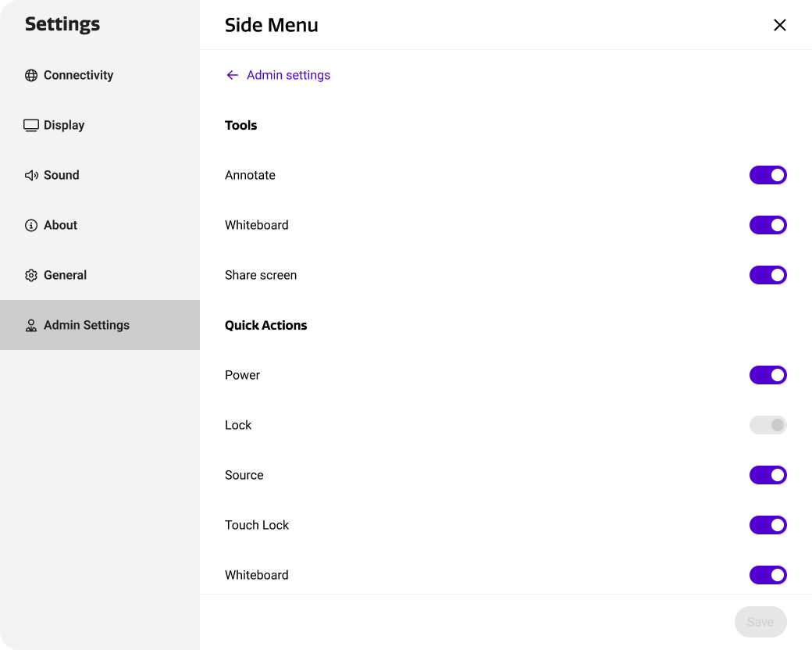This screenshot has width=812, height=650.
Task: Close the settings panel with the X icon
Action: point(779,25)
